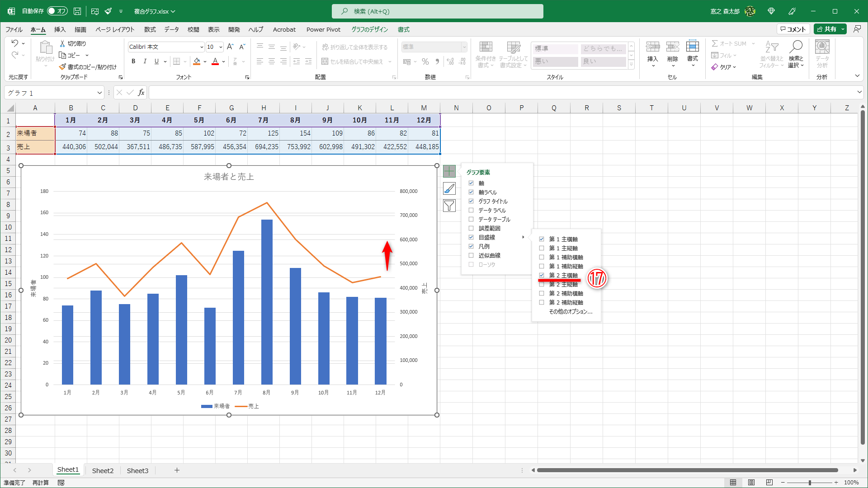Toggle the AutoSave switch
This screenshot has height=488, width=868.
tap(57, 11)
